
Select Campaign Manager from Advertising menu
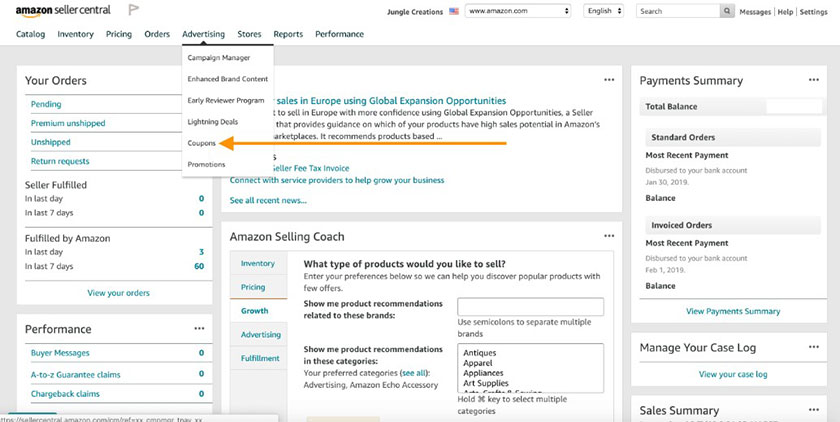click(219, 57)
